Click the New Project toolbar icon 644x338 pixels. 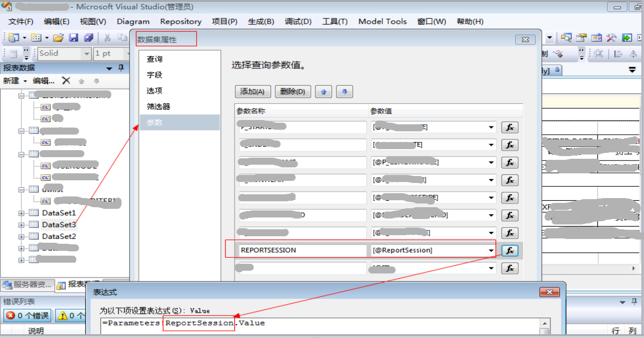click(13, 38)
